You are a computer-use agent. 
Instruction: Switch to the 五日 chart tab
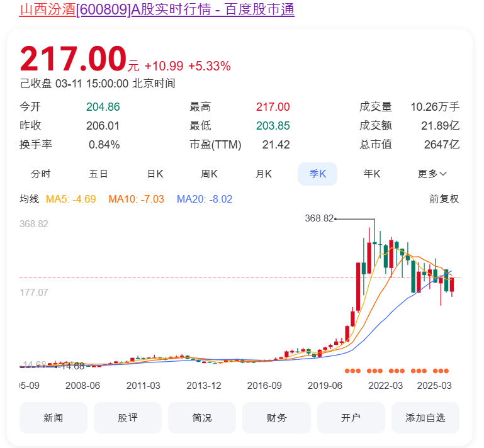coord(98,174)
